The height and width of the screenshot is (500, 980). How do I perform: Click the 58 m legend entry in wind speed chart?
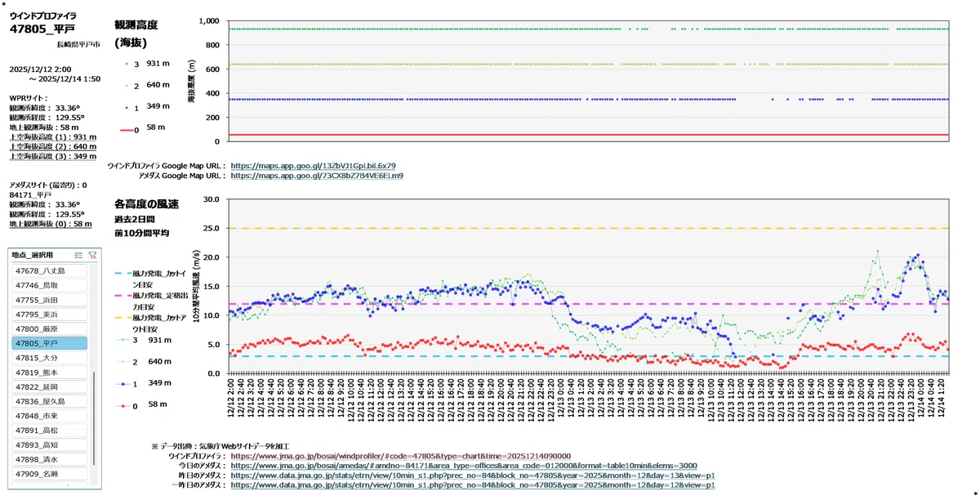point(140,404)
